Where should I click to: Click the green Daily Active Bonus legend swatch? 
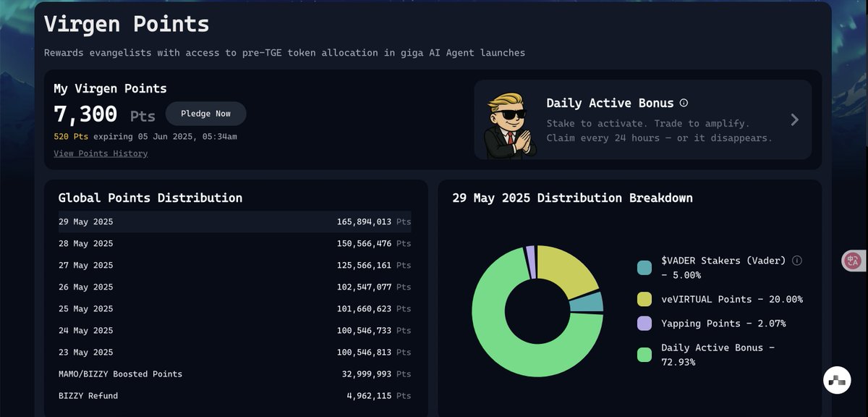(644, 355)
